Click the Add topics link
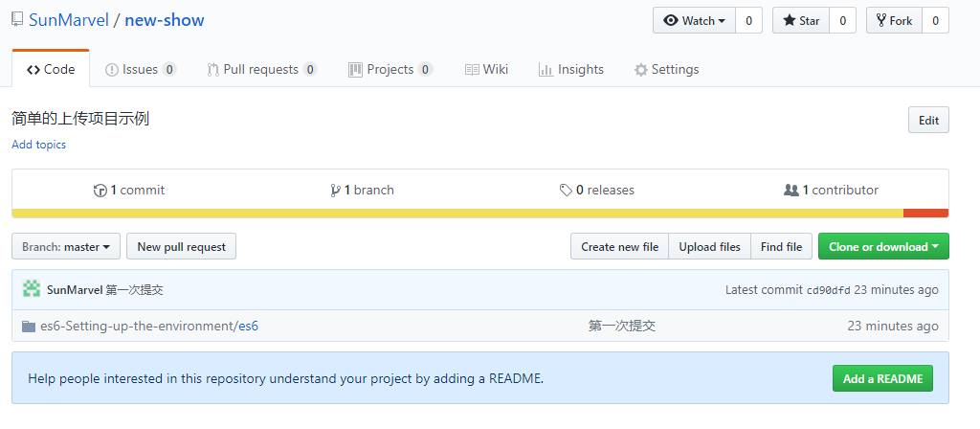The image size is (980, 429). coord(38,145)
